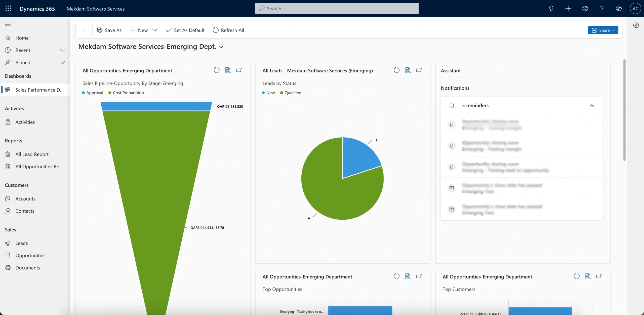This screenshot has width=644, height=315.
Task: Refresh the Top Customers chart
Action: [577, 276]
